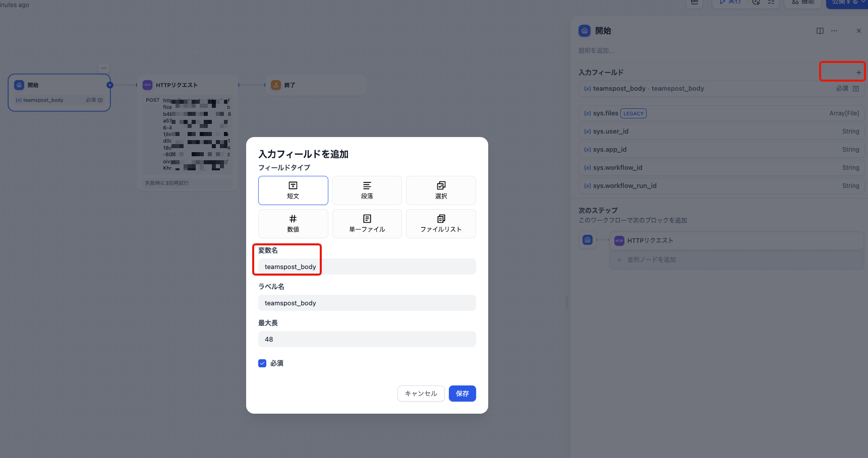The width and height of the screenshot is (868, 458).
Task: Select the 開始 node on the canvas
Action: 60,93
